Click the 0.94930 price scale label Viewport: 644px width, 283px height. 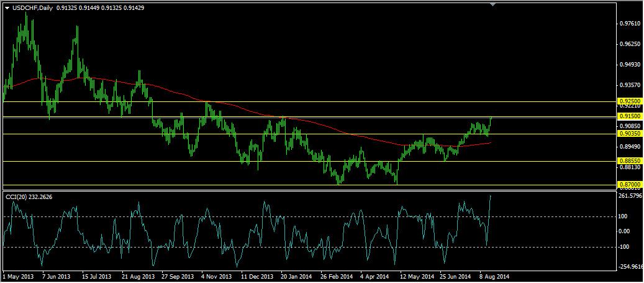[630, 64]
